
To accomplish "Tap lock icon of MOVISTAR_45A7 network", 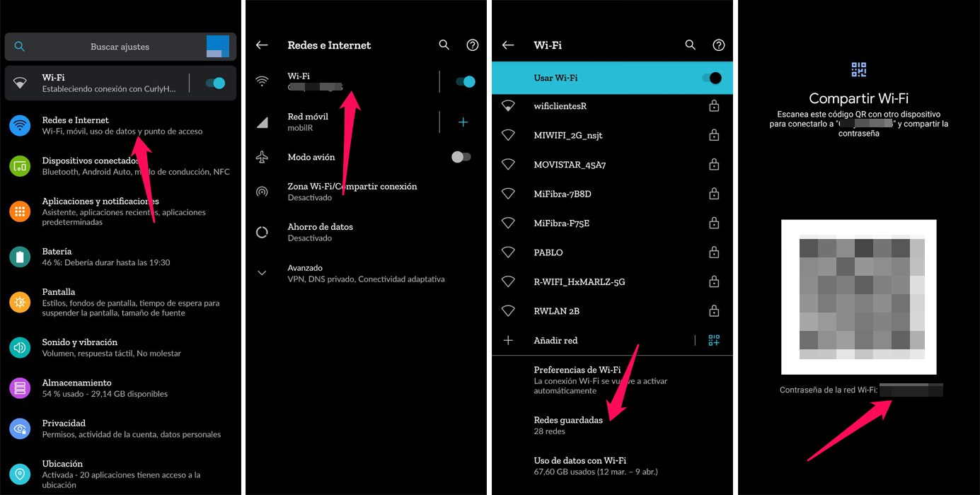I will [714, 165].
